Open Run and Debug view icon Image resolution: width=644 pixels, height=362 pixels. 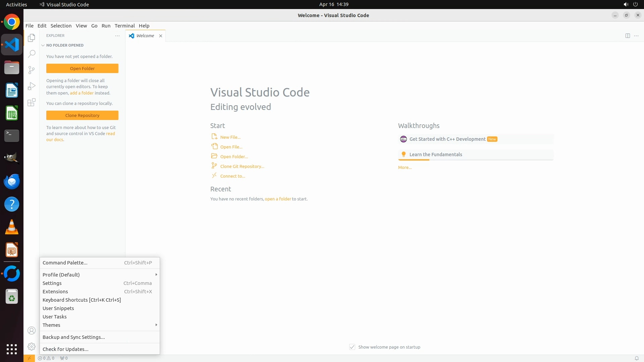tap(32, 86)
